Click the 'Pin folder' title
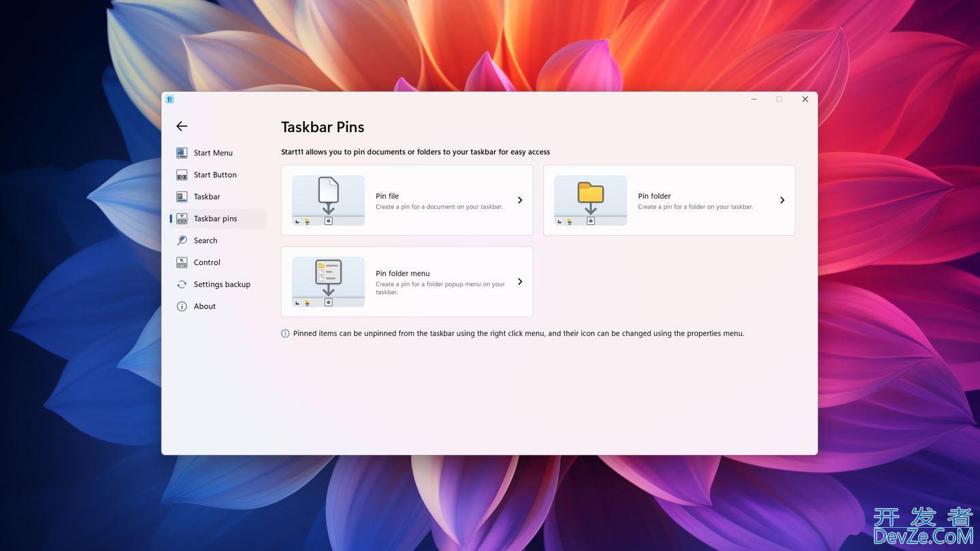This screenshot has height=551, width=980. click(x=654, y=196)
